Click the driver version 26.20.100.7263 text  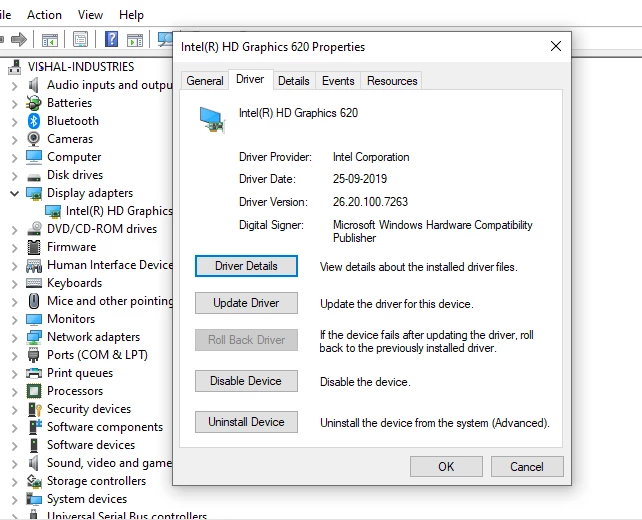click(370, 202)
